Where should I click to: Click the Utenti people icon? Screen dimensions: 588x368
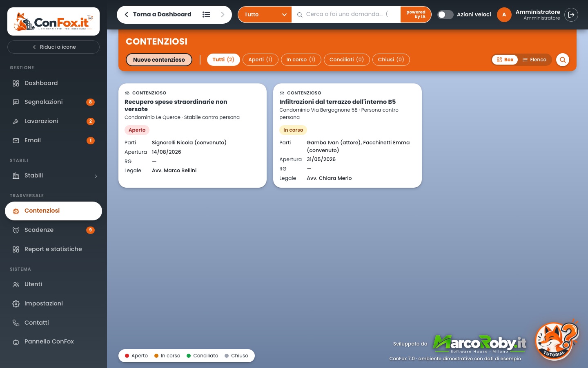[16, 285]
